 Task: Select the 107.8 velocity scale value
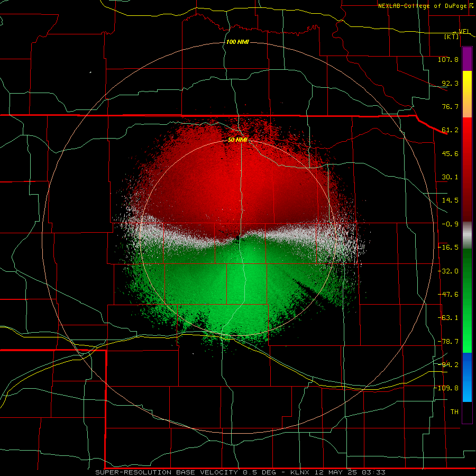pos(448,59)
